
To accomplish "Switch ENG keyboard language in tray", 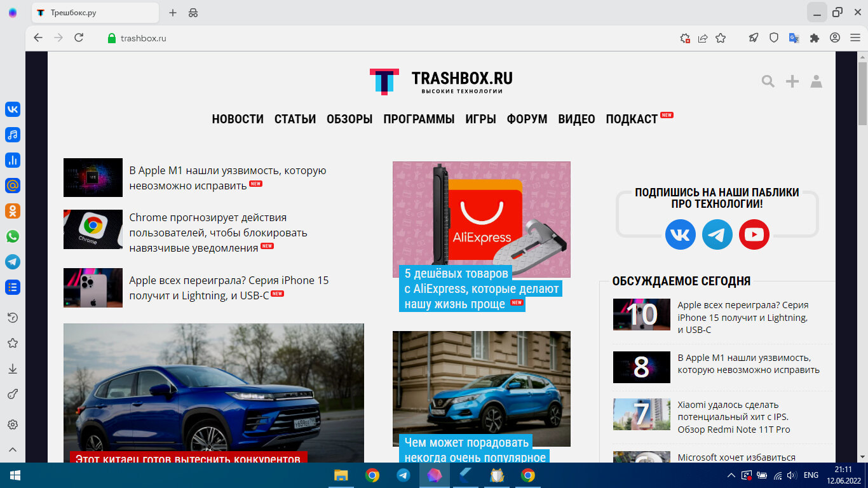I will point(811,475).
